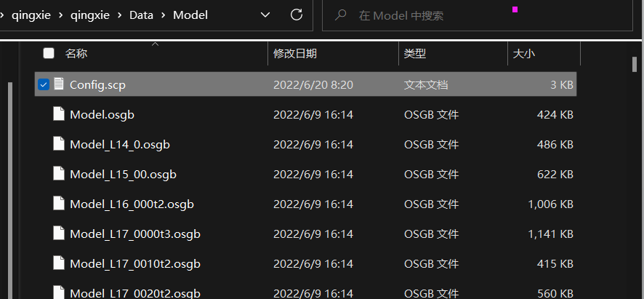The width and height of the screenshot is (644, 299).
Task: Uncheck the Config.scp selection checkbox
Action: tap(43, 84)
